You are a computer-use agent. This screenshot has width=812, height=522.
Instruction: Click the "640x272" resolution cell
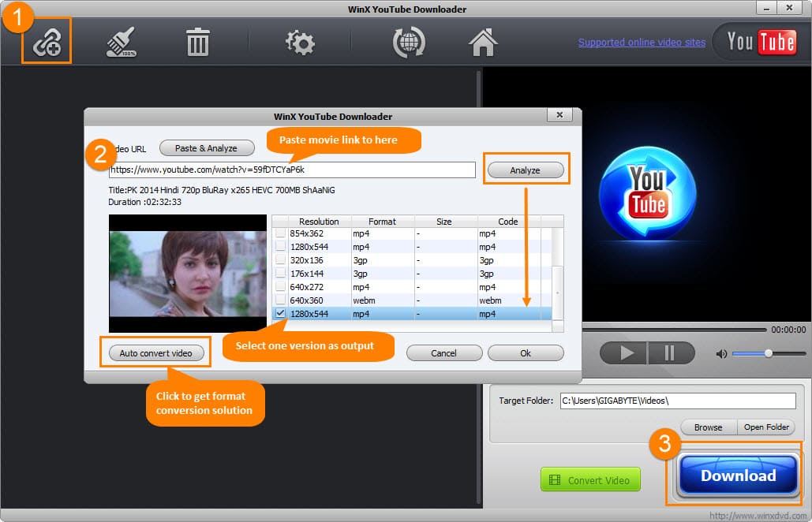pos(306,287)
